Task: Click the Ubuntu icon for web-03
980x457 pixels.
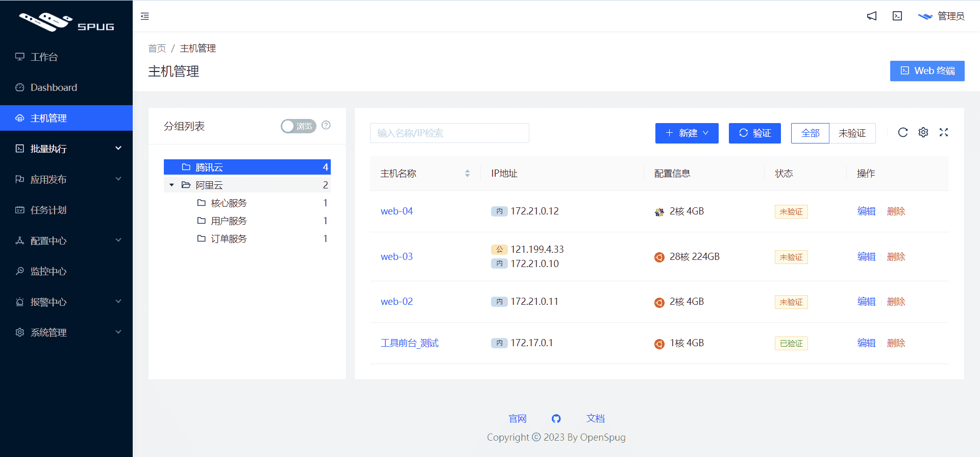Action: (659, 257)
